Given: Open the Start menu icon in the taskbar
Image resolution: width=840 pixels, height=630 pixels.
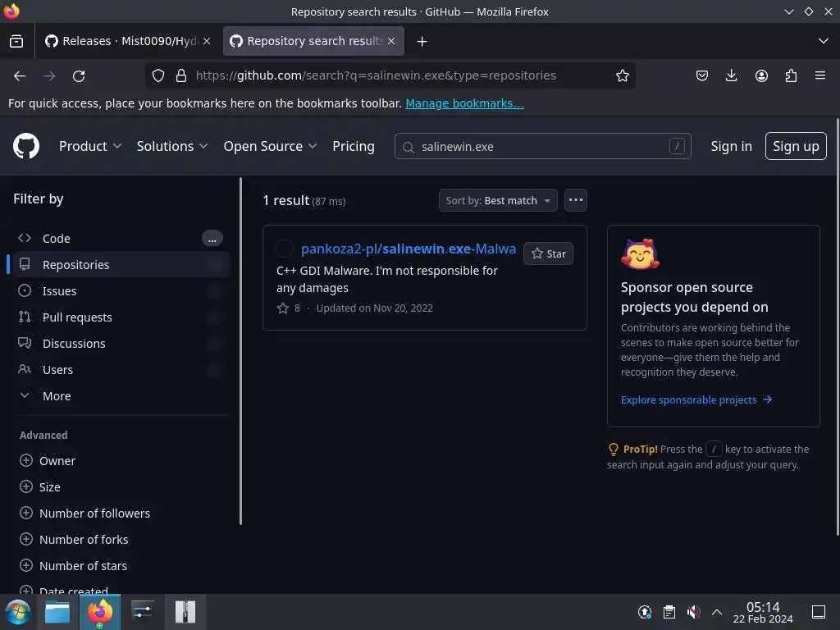Looking at the screenshot, I should coord(18,612).
